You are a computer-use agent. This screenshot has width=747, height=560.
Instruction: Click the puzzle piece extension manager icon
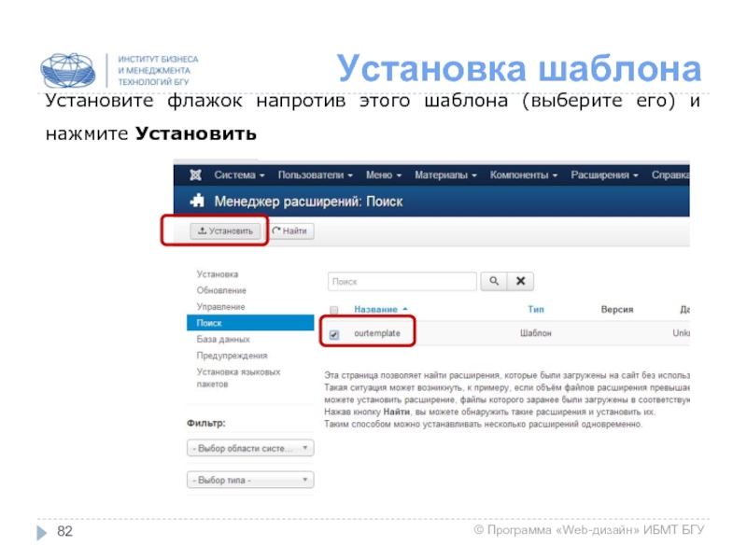pyautogui.click(x=197, y=201)
